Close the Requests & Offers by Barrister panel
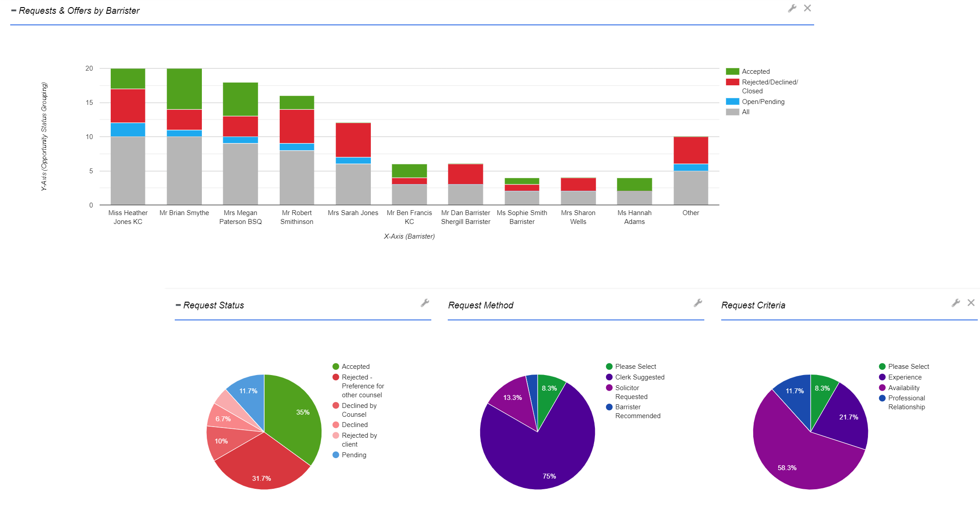 (x=807, y=8)
